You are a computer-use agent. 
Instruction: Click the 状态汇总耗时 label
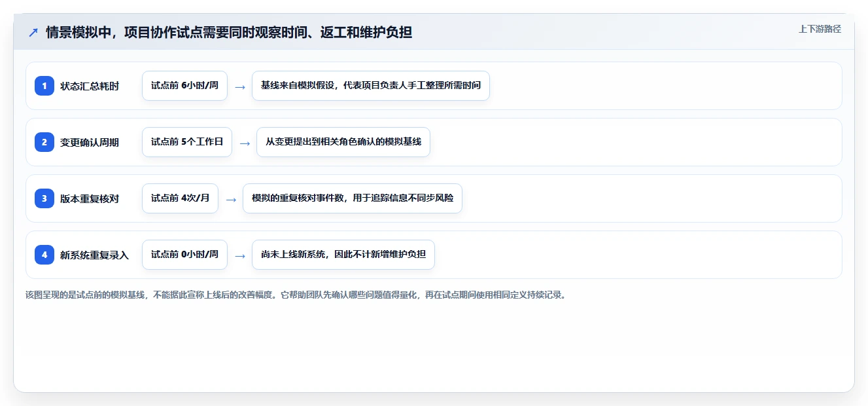tap(90, 86)
